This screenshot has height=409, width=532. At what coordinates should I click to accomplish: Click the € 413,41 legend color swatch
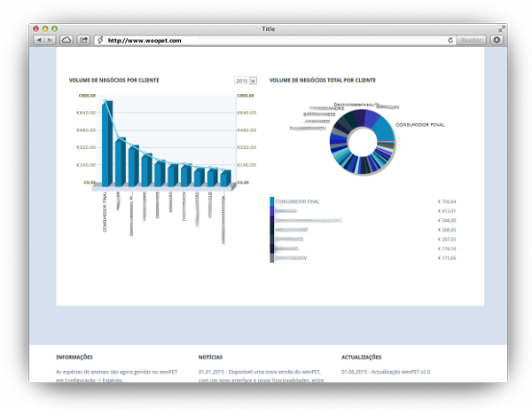[272, 211]
